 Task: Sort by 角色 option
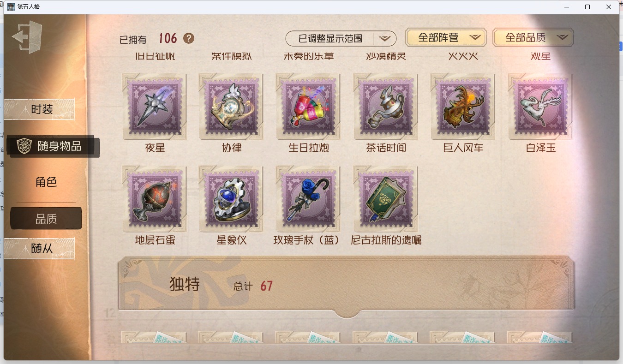click(46, 182)
